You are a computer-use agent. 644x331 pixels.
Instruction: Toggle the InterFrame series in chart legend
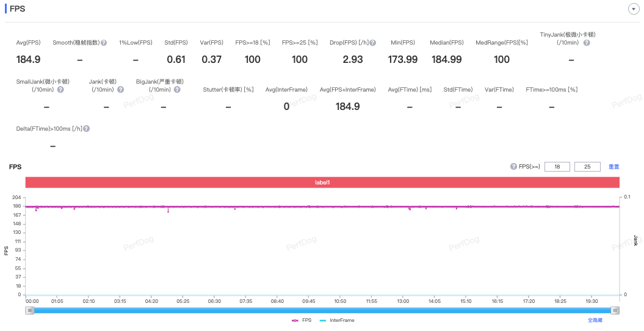point(337,321)
